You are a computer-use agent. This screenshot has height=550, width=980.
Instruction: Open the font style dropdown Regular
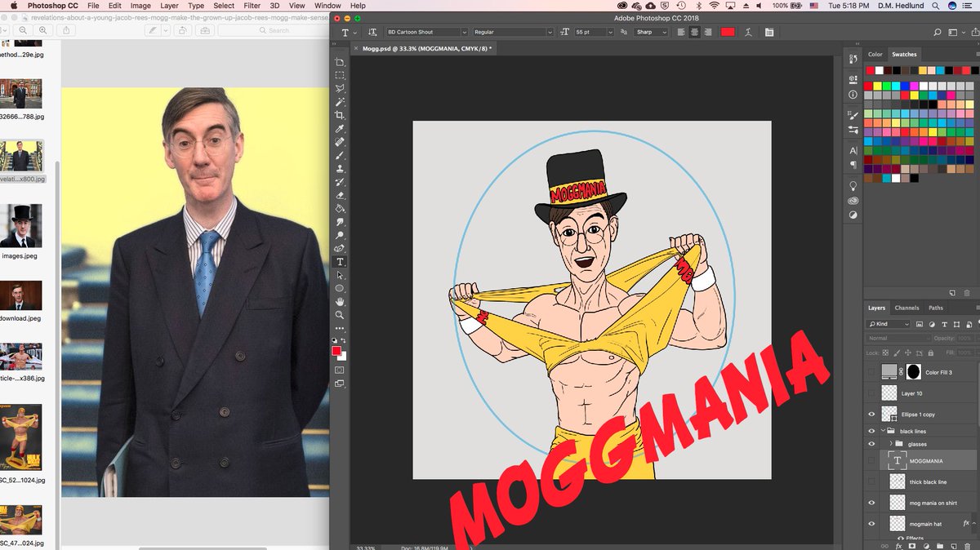[513, 32]
